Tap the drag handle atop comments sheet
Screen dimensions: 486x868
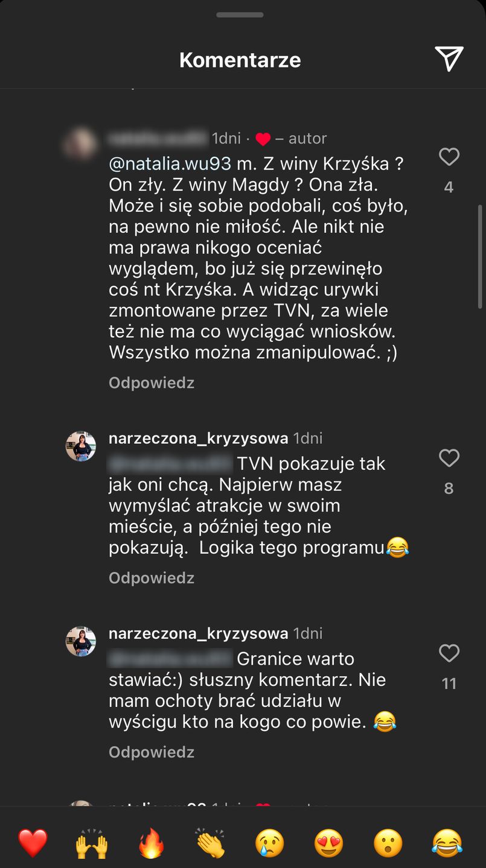click(240, 14)
